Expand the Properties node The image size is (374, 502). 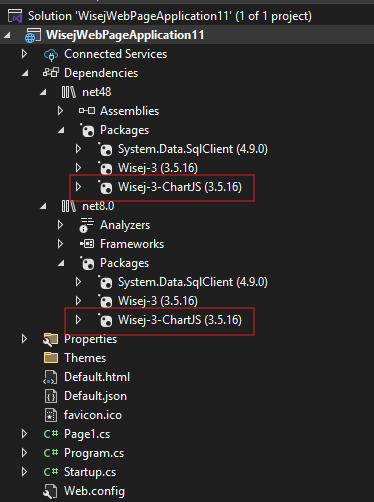click(x=24, y=339)
